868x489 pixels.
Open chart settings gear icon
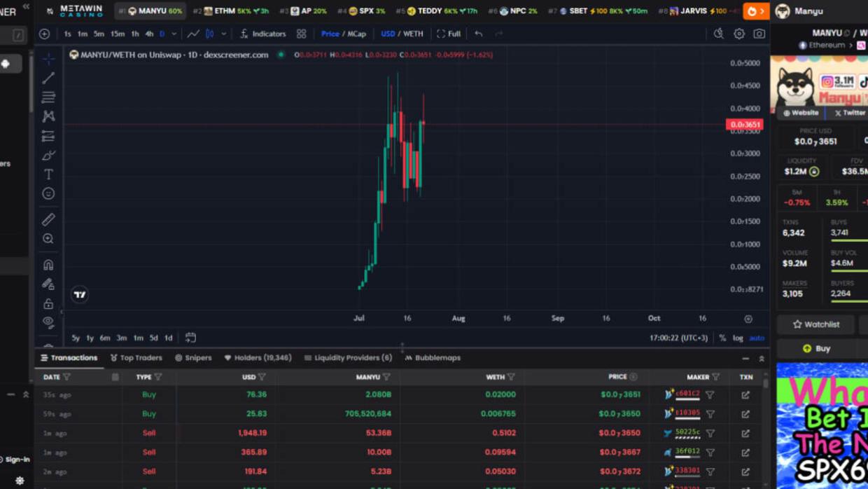(x=739, y=34)
